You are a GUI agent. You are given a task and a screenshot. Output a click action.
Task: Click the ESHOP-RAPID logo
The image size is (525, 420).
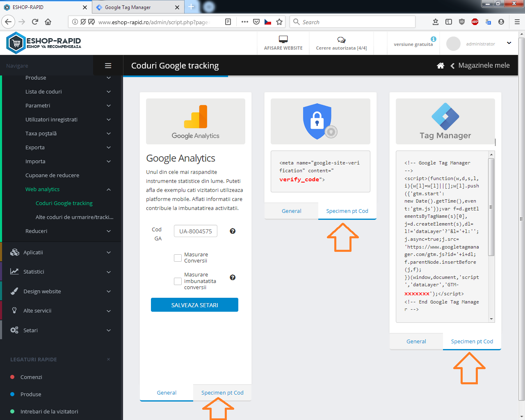tap(44, 43)
